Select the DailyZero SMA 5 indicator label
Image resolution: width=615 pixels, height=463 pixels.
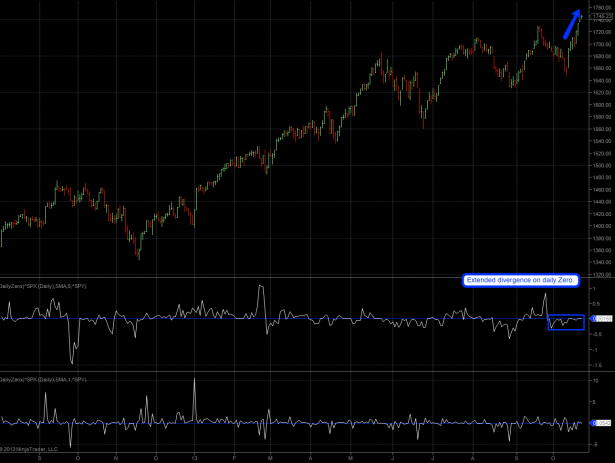click(43, 286)
